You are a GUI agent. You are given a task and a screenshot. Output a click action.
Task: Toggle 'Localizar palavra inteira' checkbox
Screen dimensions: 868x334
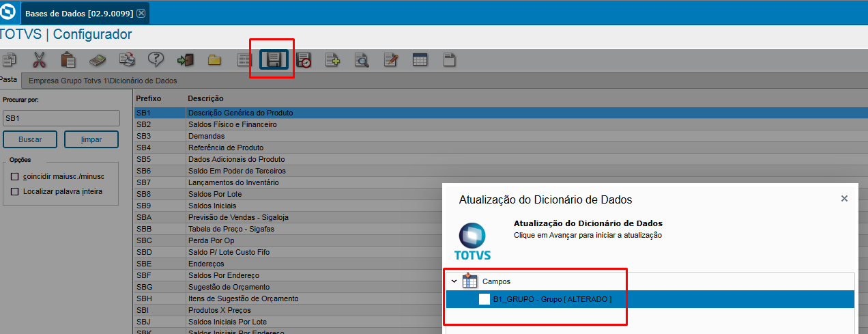[15, 191]
